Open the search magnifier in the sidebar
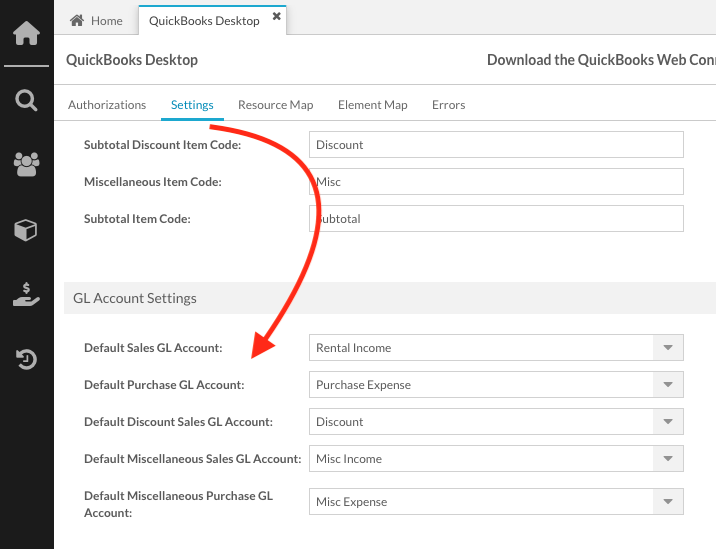This screenshot has width=716, height=549. point(26,100)
